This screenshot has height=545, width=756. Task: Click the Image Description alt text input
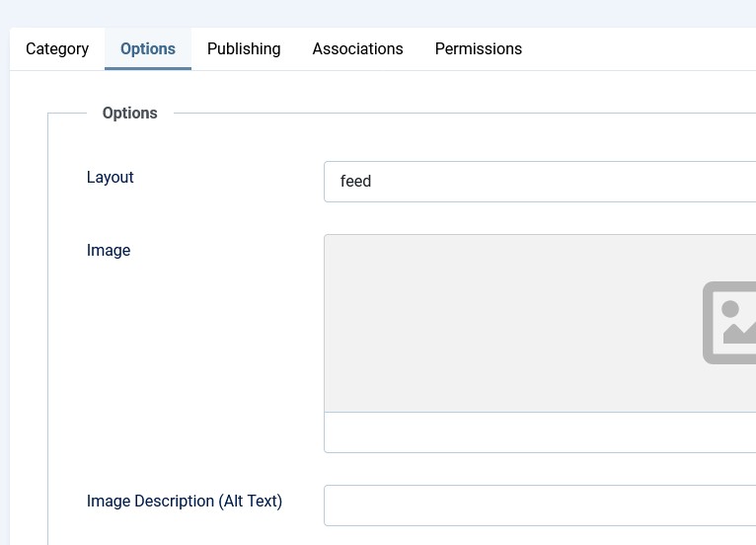pos(540,506)
